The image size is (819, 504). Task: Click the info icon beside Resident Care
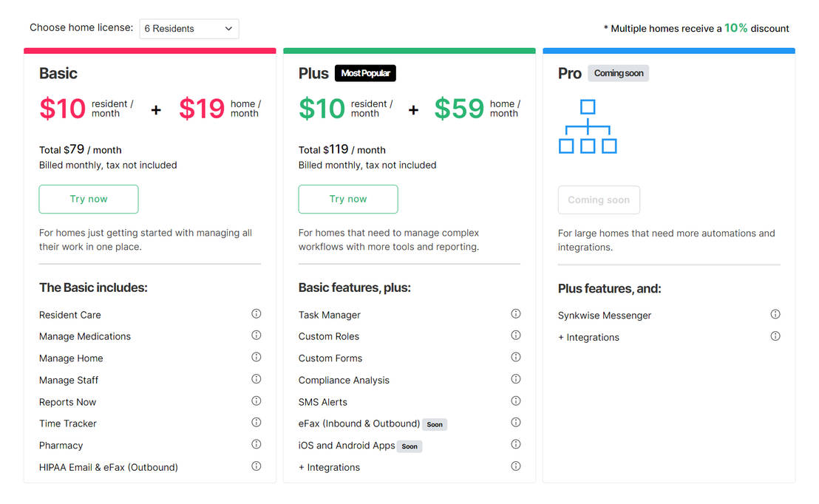pyautogui.click(x=256, y=313)
